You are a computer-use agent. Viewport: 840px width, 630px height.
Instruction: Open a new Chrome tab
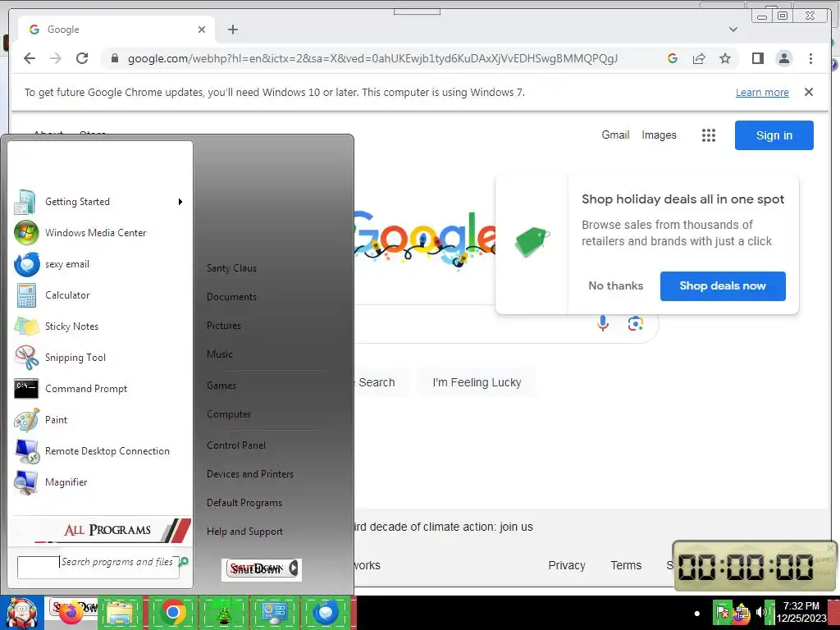232,30
